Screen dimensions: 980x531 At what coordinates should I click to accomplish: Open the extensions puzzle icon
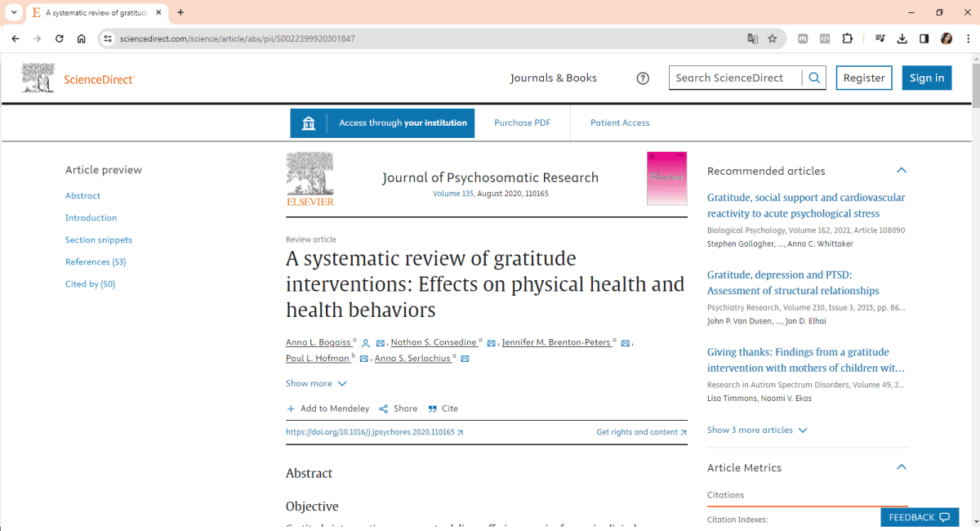[847, 38]
